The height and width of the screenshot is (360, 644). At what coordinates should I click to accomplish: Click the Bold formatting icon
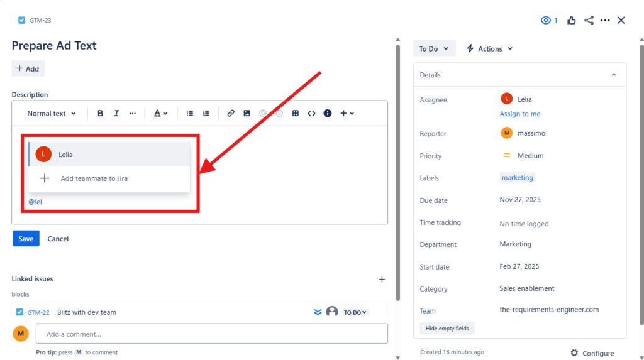click(x=100, y=114)
